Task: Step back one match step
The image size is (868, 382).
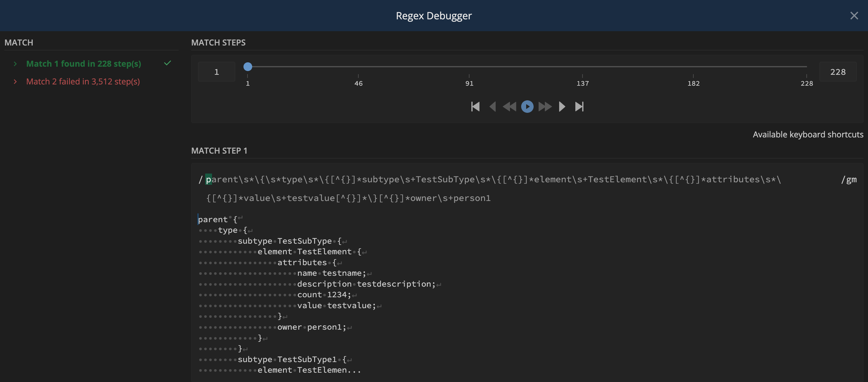Action: 492,107
